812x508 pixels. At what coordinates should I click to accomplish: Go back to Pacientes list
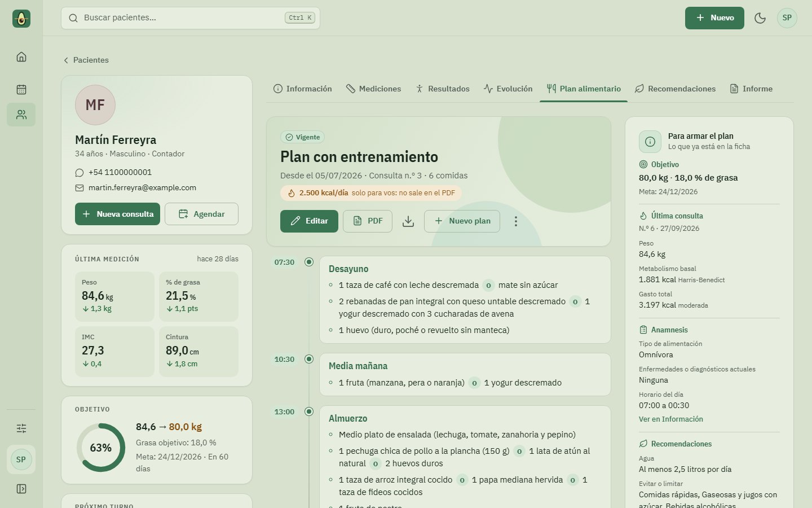[x=86, y=60]
